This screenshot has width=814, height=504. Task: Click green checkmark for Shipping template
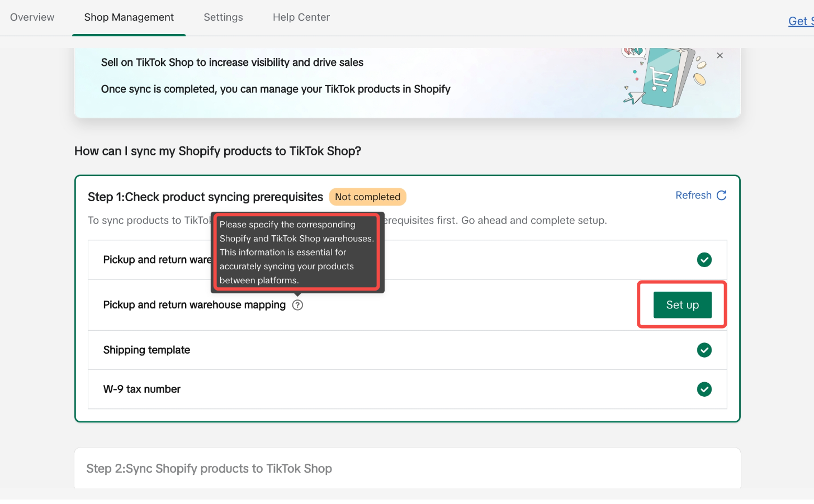point(704,350)
